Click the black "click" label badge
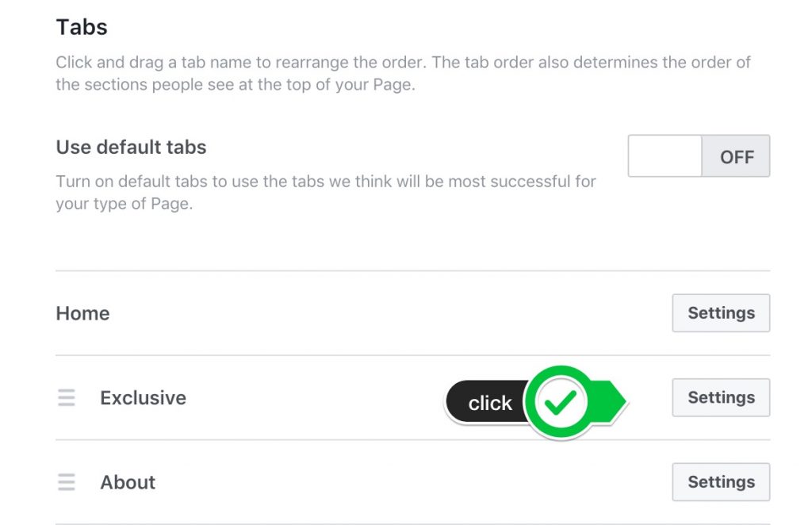Image resolution: width=812 pixels, height=525 pixels. [487, 402]
